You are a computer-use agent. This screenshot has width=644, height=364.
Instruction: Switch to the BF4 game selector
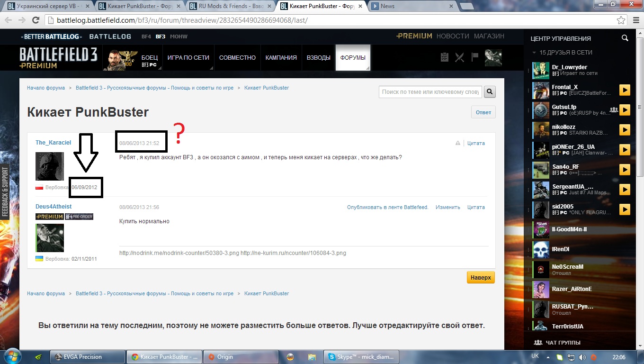pos(146,36)
